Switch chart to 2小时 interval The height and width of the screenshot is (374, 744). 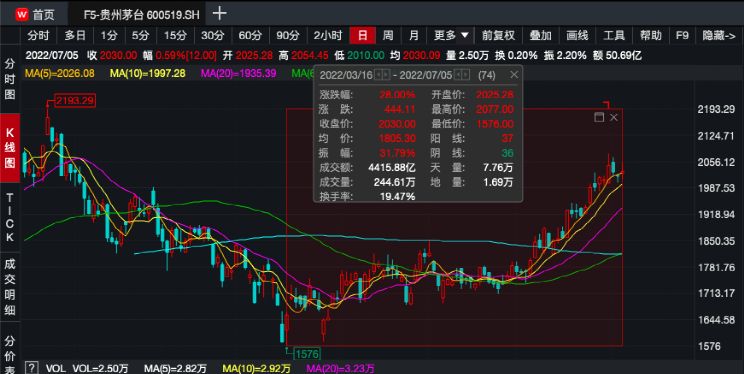(x=327, y=36)
